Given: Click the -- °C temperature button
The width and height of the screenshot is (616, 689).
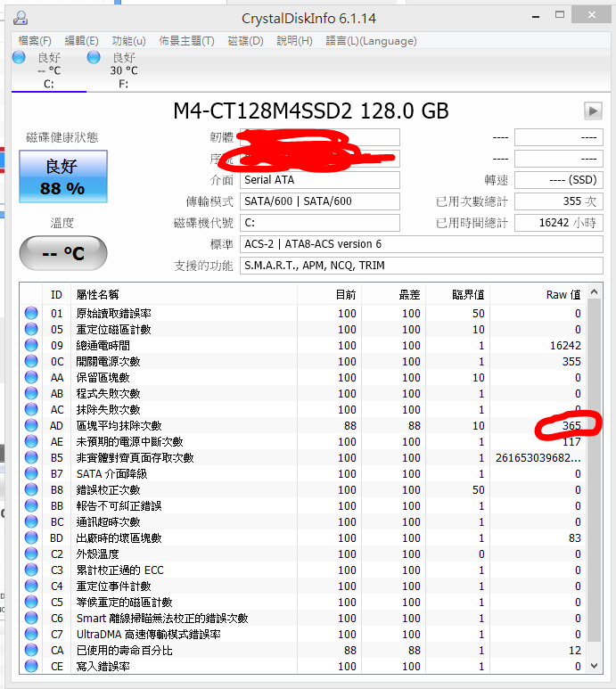Looking at the screenshot, I should [62, 253].
